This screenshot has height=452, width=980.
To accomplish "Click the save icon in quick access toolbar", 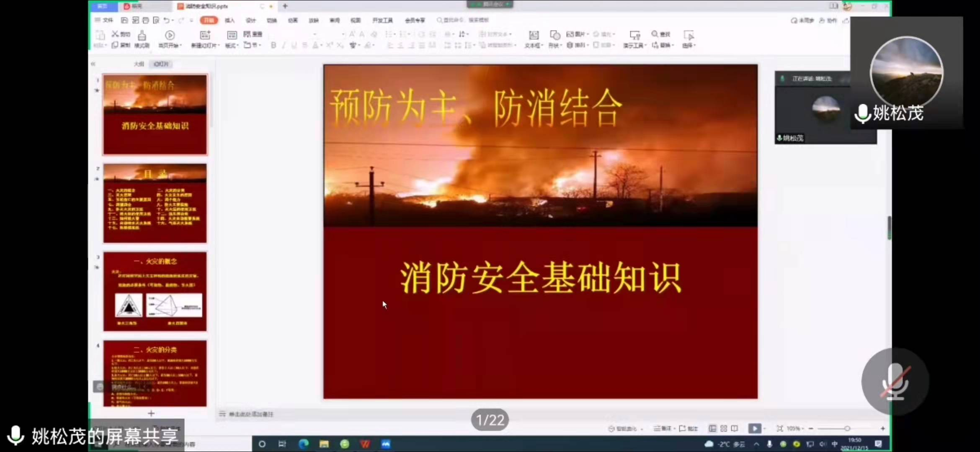I will 124,20.
